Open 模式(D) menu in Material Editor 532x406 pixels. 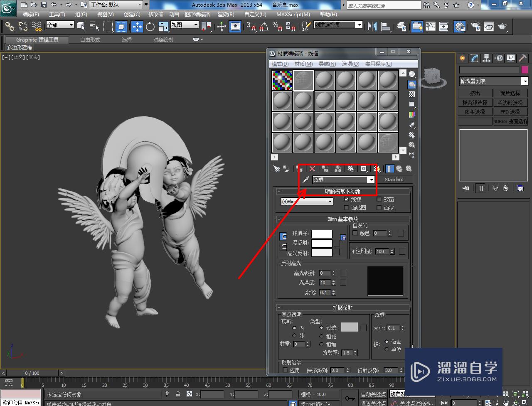coord(280,64)
